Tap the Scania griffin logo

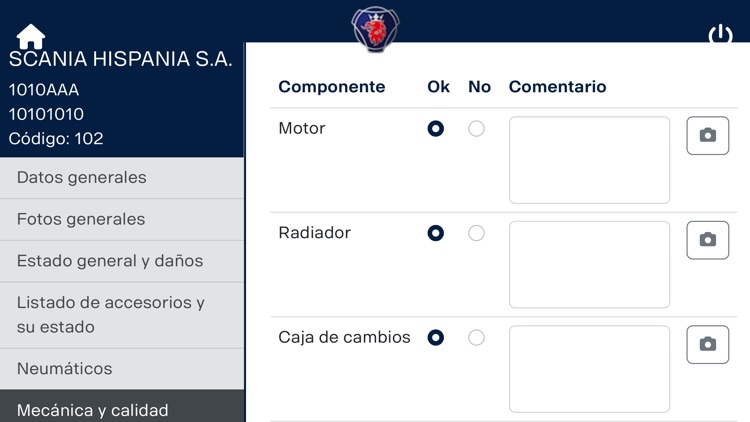376,28
